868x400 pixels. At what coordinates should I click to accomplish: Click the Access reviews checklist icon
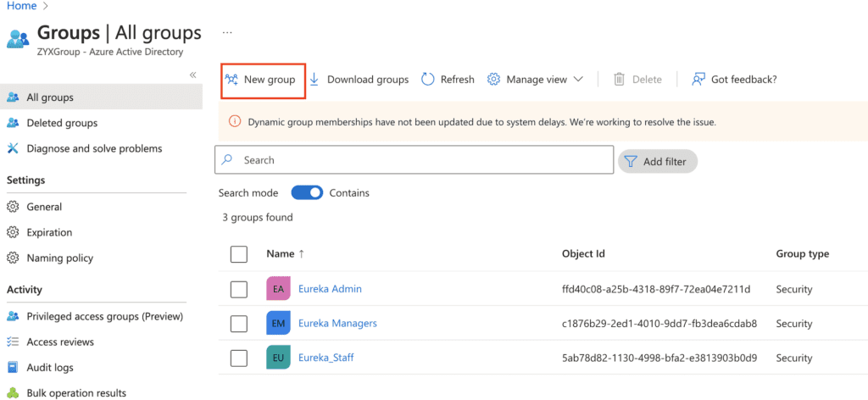14,342
